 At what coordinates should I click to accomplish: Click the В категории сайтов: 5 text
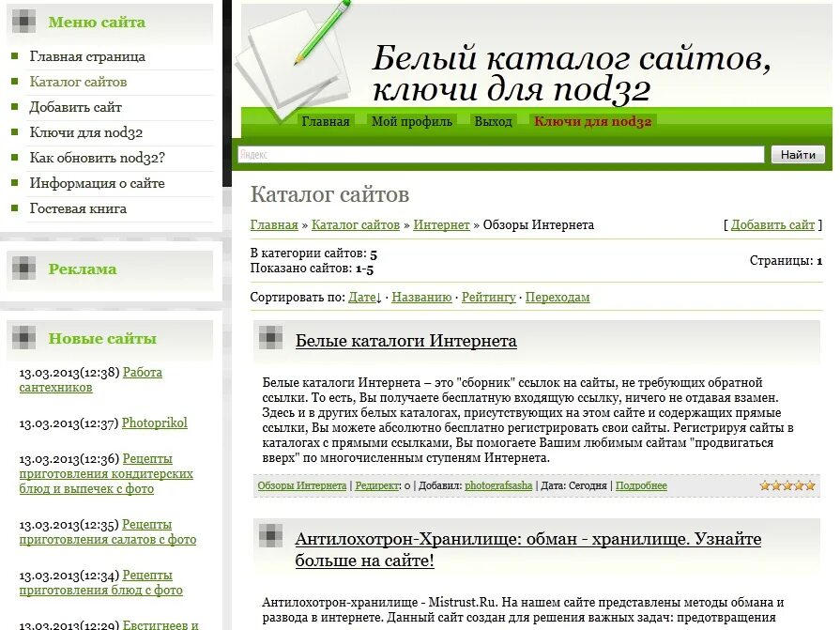click(313, 254)
